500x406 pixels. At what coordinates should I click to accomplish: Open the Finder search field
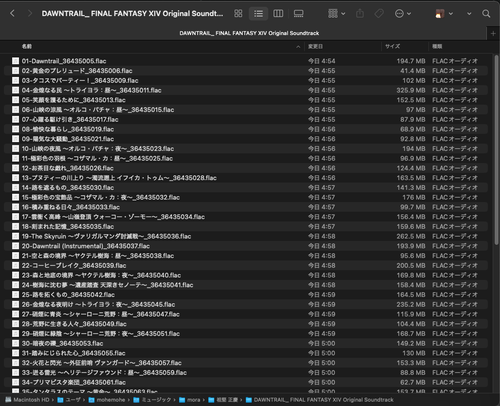tap(486, 13)
